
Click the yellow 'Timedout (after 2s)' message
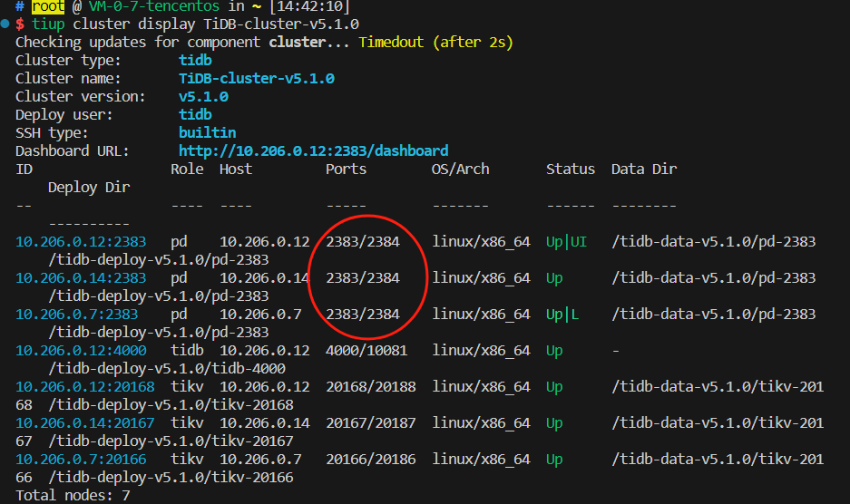tap(435, 43)
